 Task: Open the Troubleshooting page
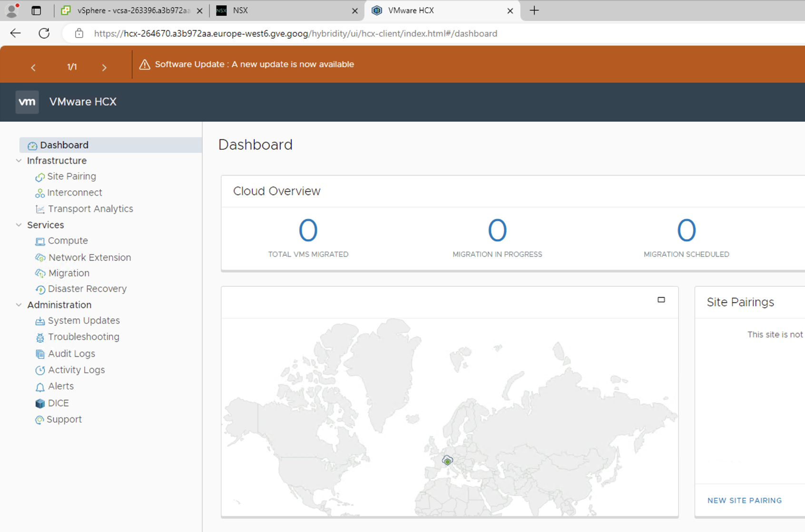[84, 337]
